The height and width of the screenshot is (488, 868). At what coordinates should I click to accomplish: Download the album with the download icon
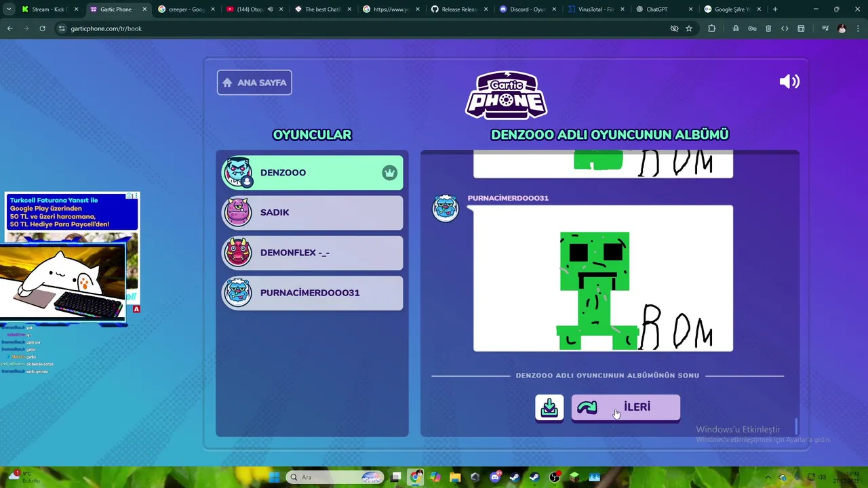tap(549, 407)
